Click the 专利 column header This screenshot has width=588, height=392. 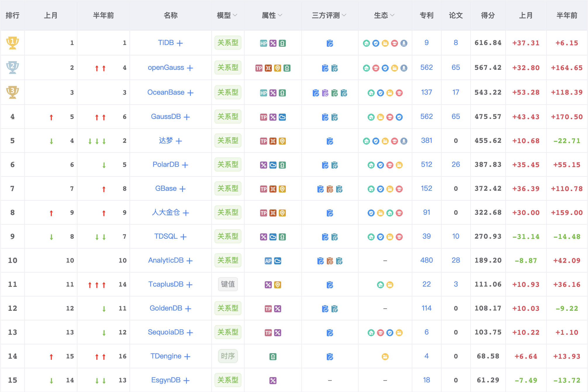[x=427, y=15]
